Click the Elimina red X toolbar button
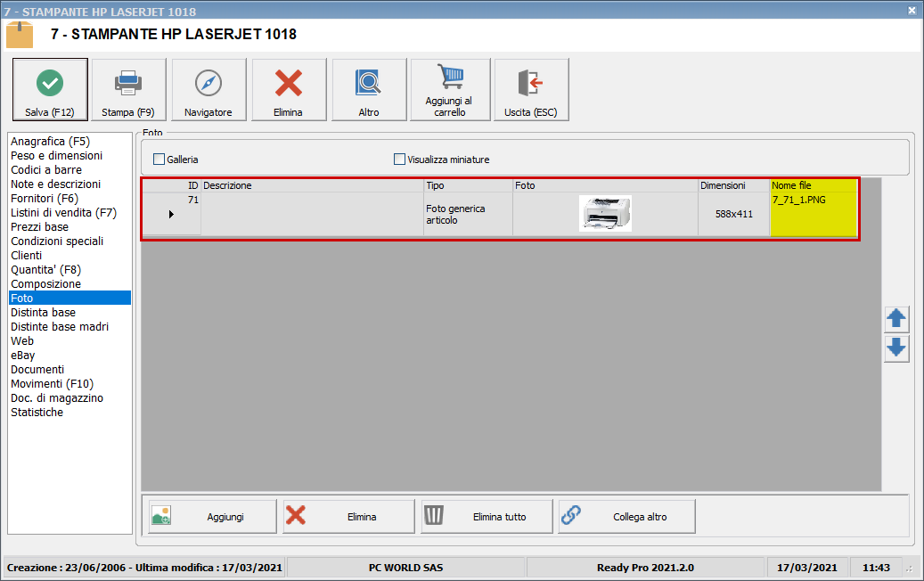The image size is (924, 581). point(289,90)
